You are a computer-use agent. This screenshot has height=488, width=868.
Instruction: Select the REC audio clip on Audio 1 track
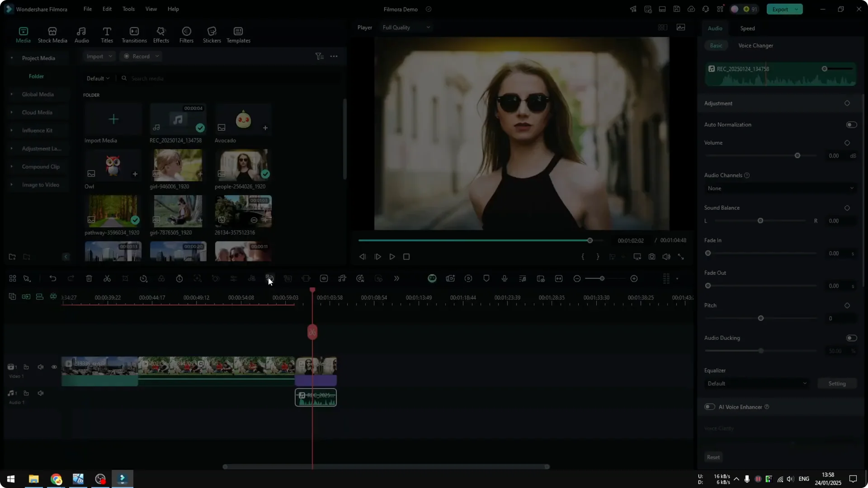[x=316, y=398]
